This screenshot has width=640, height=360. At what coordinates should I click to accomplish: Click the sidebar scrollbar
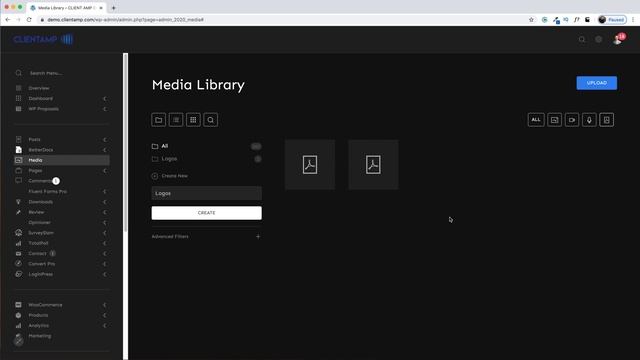click(125, 143)
